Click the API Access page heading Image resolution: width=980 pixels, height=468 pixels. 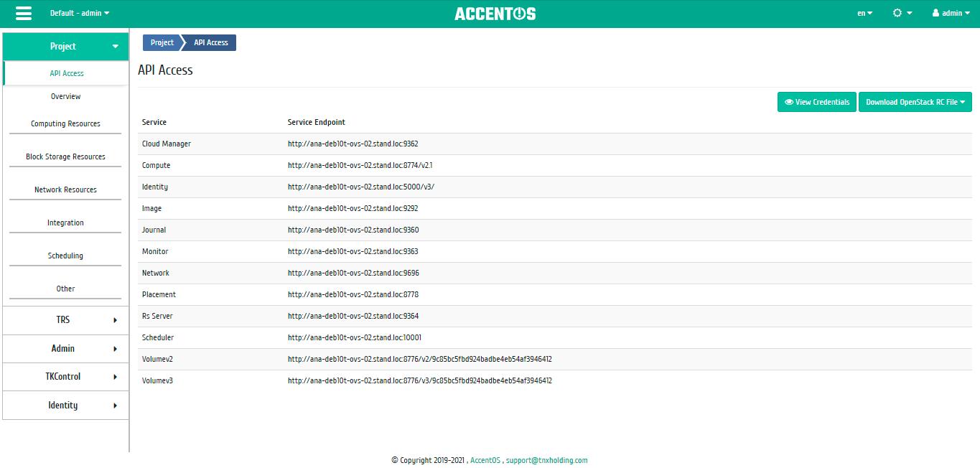(x=165, y=70)
